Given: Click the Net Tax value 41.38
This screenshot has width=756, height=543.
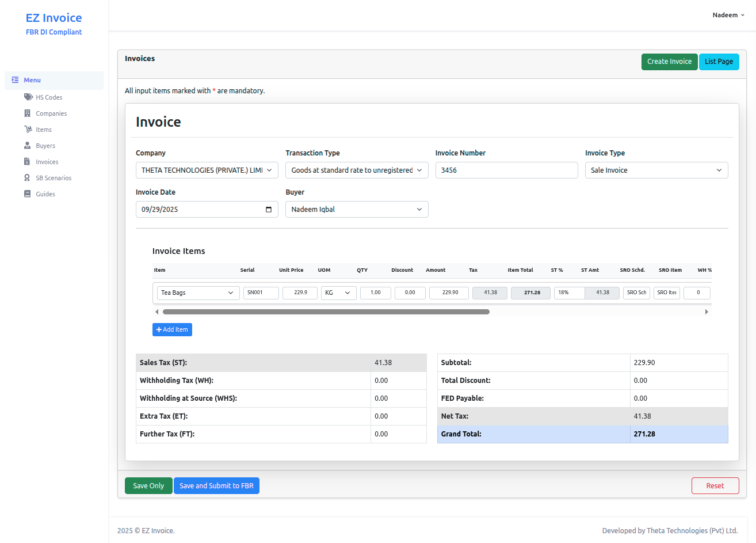Looking at the screenshot, I should 642,416.
